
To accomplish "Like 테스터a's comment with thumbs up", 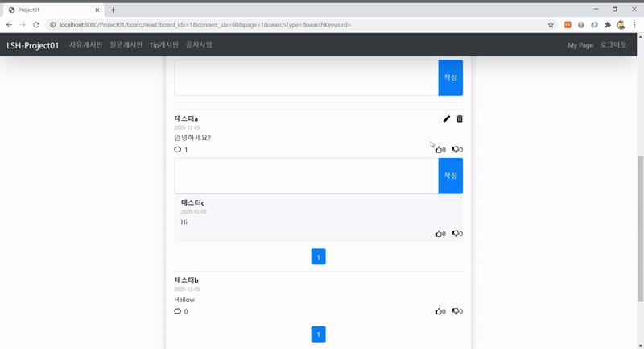I will (440, 150).
